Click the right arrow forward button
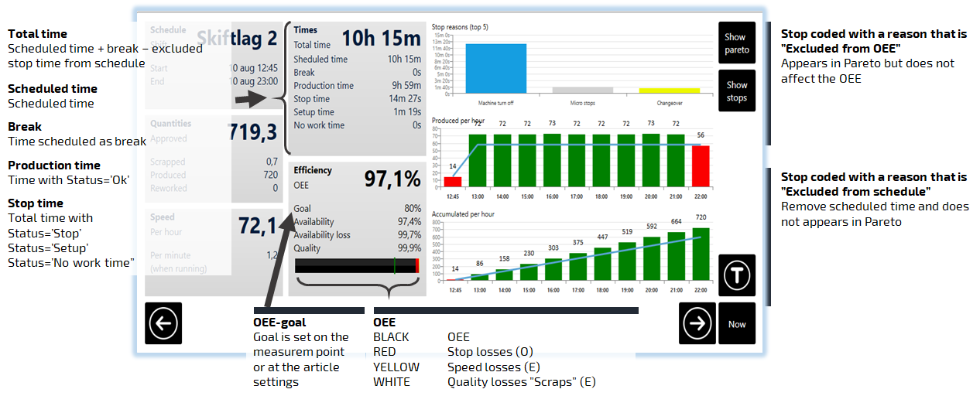Viewport: 980px width, 396px height. pyautogui.click(x=697, y=323)
